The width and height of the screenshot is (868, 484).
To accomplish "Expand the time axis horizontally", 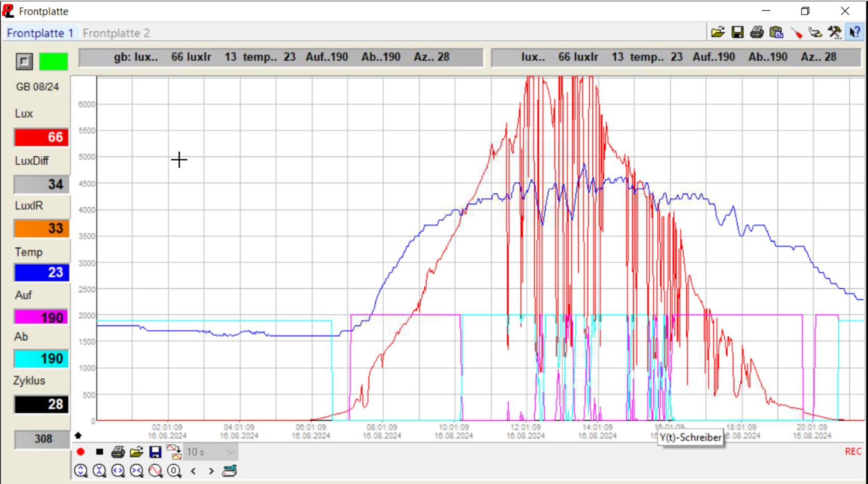I will point(118,470).
